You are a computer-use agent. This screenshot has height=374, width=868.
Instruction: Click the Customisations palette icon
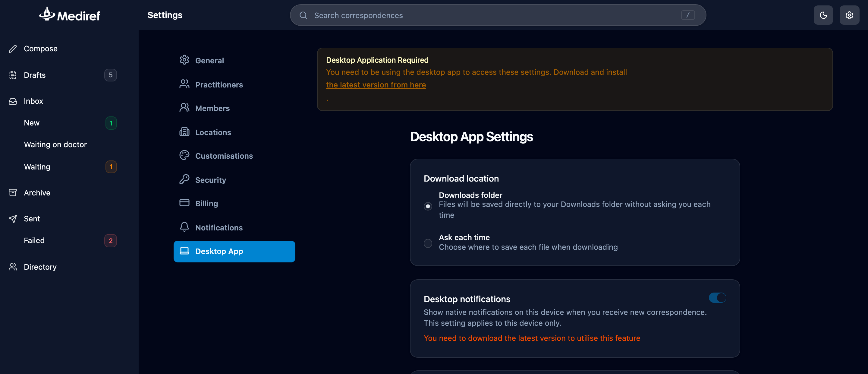184,155
